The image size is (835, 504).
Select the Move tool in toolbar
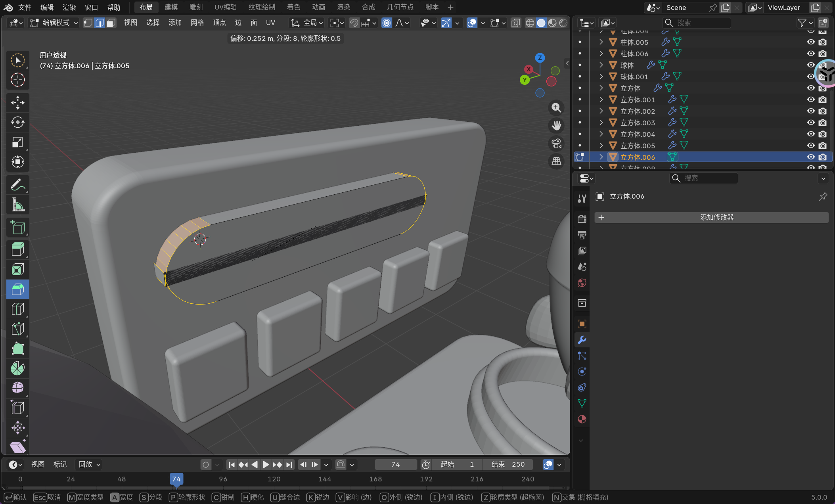coord(17,103)
